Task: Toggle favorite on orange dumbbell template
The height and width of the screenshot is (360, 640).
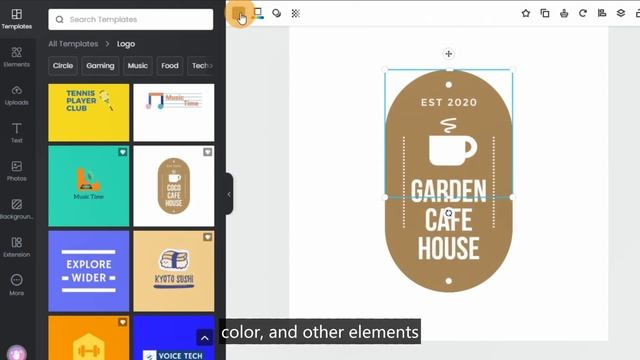Action: (x=122, y=322)
